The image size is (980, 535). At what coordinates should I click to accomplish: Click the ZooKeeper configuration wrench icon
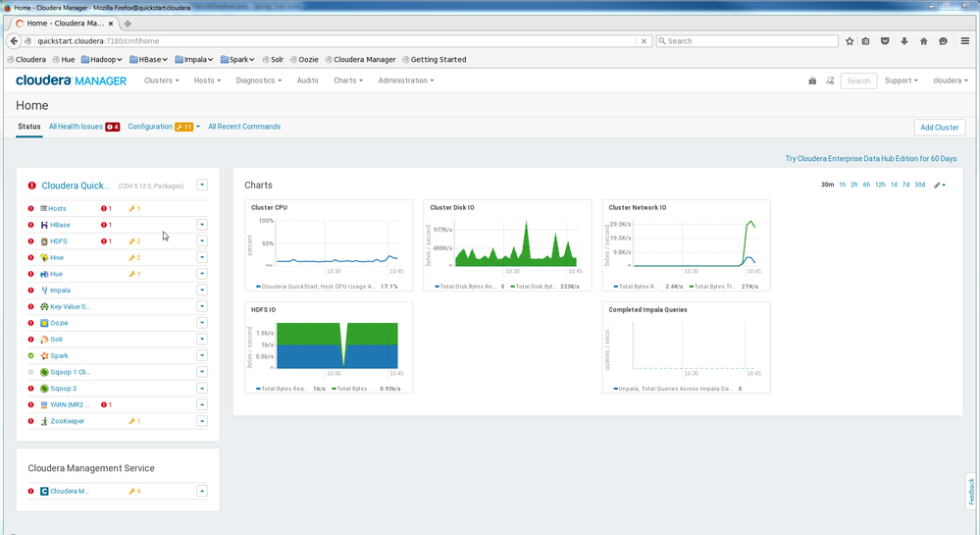click(x=131, y=421)
